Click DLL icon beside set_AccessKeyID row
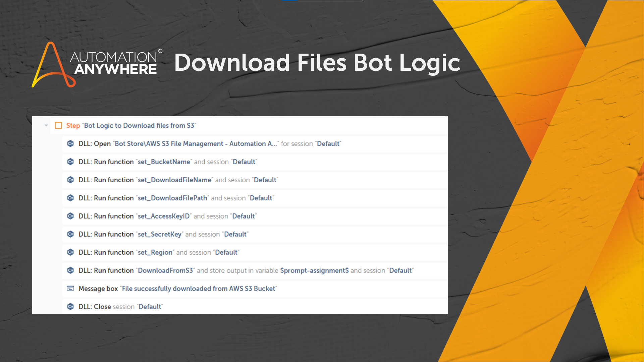The height and width of the screenshot is (362, 644). click(x=70, y=216)
